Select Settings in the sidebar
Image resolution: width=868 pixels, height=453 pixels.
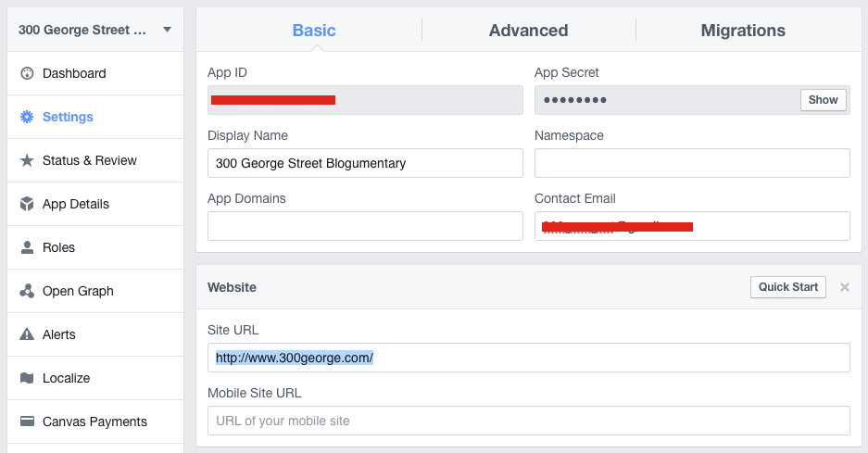tap(95, 117)
